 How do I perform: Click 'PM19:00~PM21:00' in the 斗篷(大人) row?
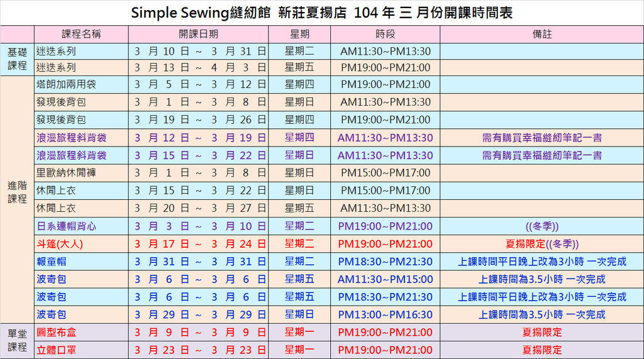click(386, 244)
